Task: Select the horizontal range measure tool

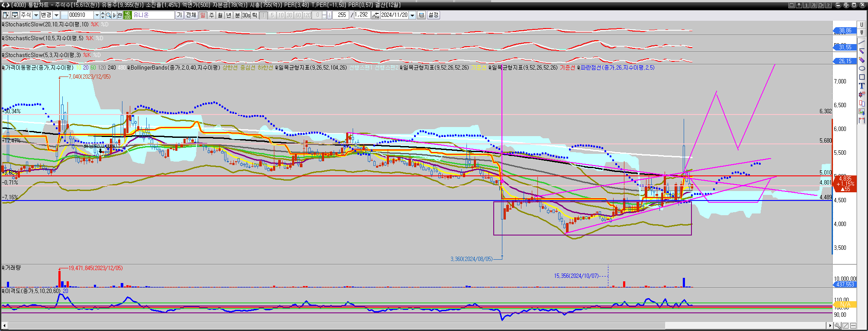Action: (862, 120)
